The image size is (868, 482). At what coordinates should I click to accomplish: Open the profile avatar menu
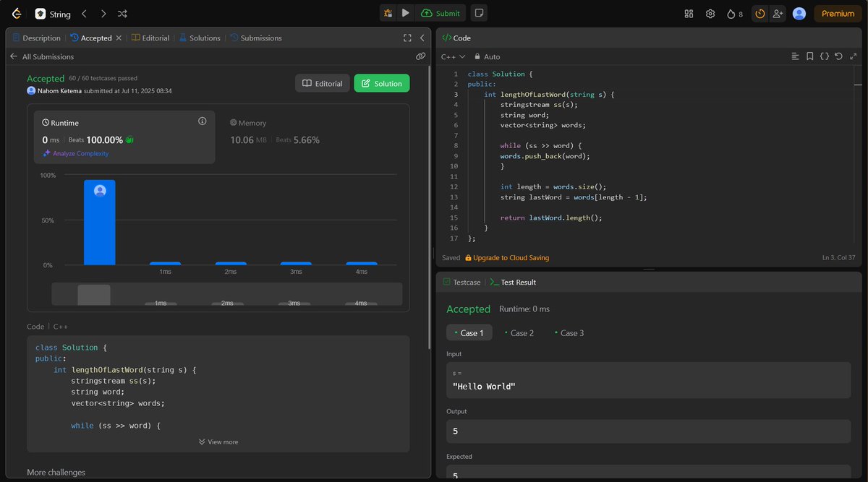799,14
